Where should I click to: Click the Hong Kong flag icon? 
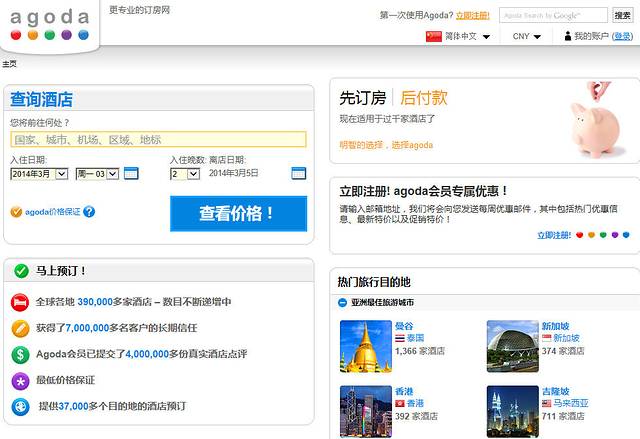(x=400, y=404)
